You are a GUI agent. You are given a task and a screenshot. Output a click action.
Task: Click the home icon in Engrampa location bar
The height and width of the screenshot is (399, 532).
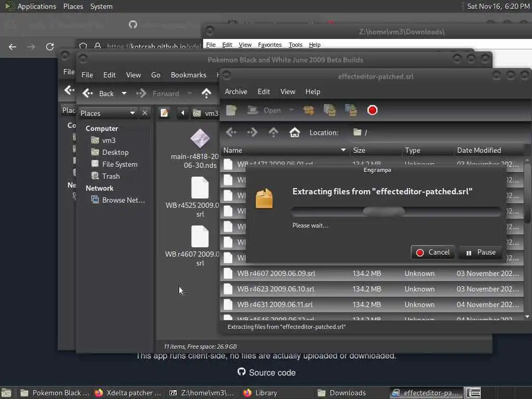[x=295, y=132]
